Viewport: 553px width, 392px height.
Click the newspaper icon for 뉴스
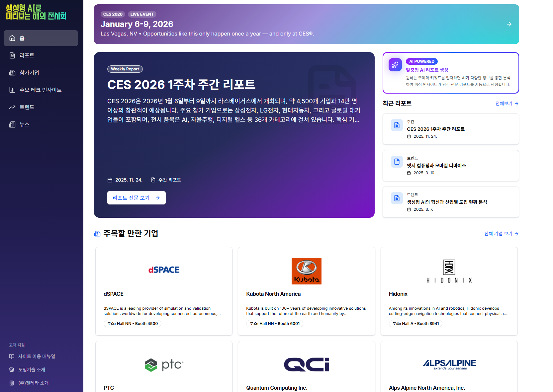coord(12,124)
